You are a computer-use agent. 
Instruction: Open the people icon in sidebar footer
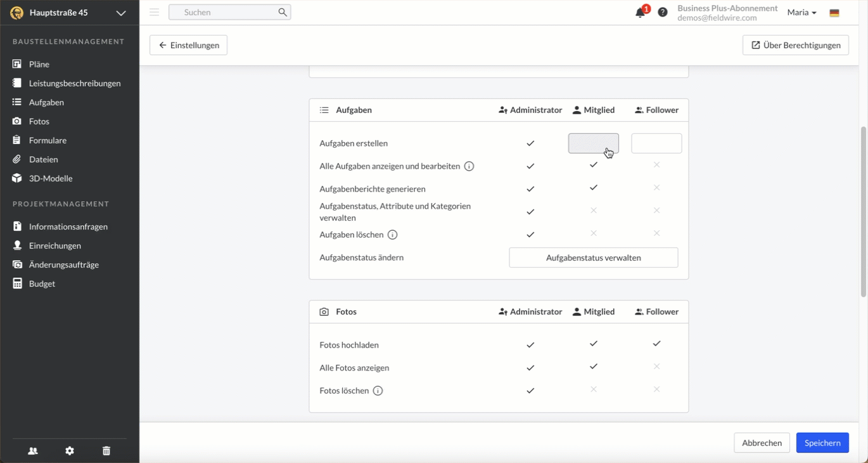33,451
